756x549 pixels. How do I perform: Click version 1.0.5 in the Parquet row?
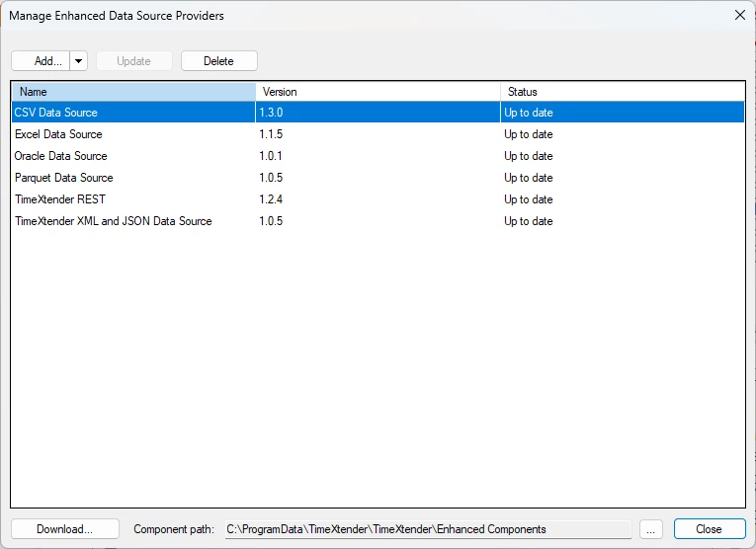click(x=271, y=177)
